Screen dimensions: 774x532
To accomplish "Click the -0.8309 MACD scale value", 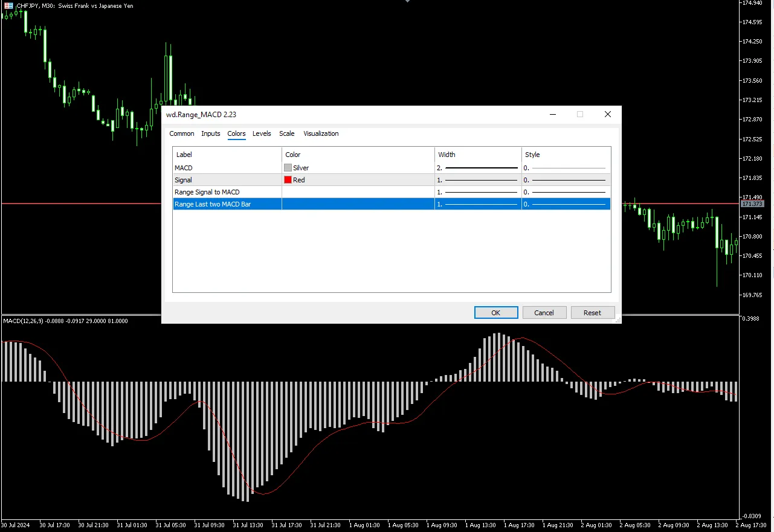I will tap(750, 516).
